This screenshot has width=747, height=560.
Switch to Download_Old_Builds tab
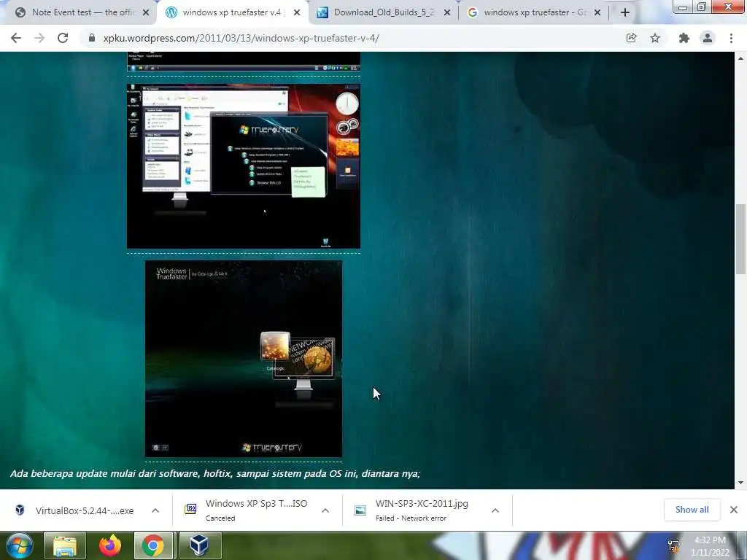point(384,12)
